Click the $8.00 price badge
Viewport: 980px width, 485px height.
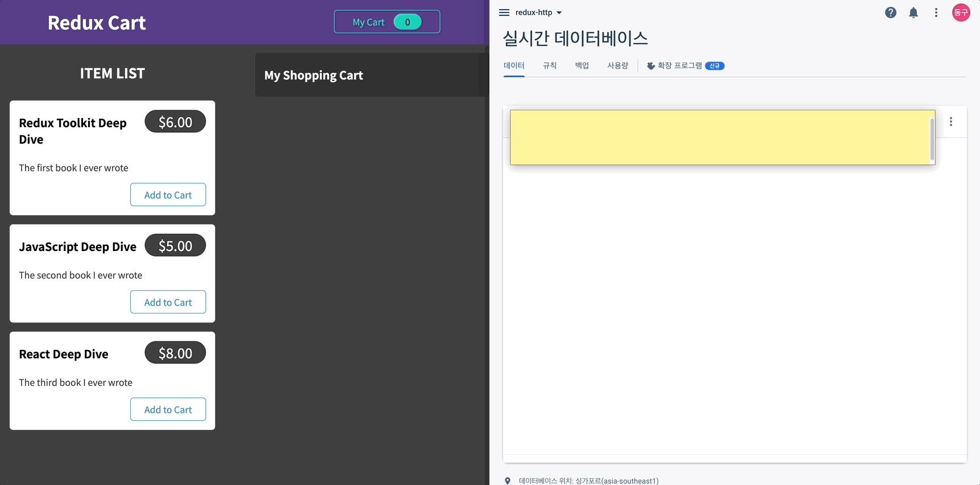pos(175,353)
